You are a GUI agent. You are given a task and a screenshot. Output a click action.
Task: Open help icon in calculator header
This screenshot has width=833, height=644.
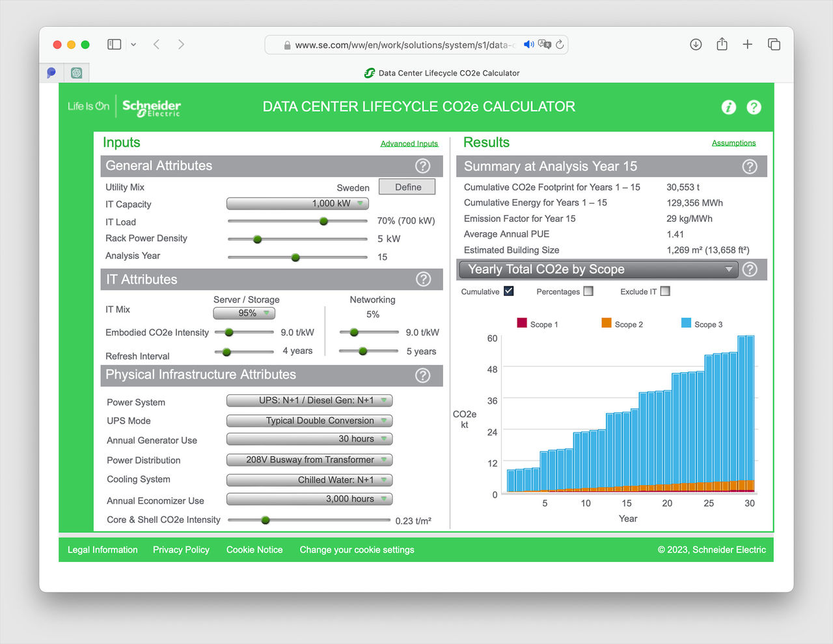click(754, 107)
